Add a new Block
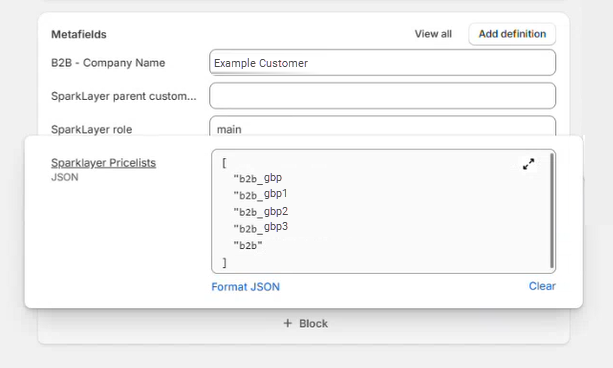Image resolution: width=613 pixels, height=368 pixels. [305, 323]
